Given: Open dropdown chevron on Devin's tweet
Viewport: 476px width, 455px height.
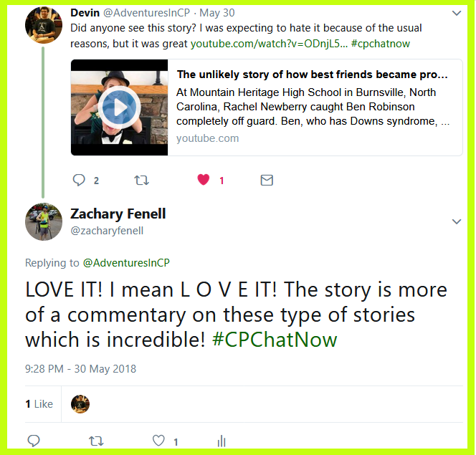Looking at the screenshot, I should pos(457,13).
